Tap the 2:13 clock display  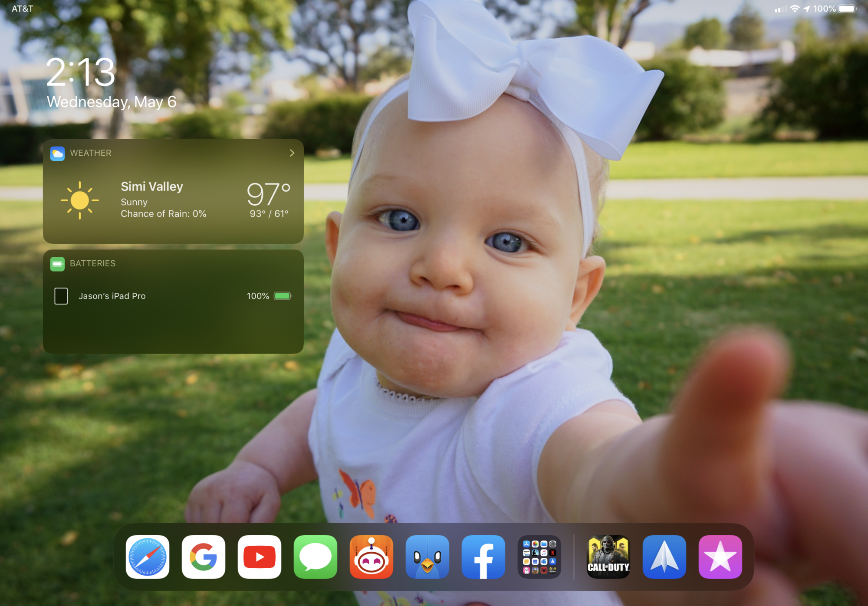click(81, 72)
